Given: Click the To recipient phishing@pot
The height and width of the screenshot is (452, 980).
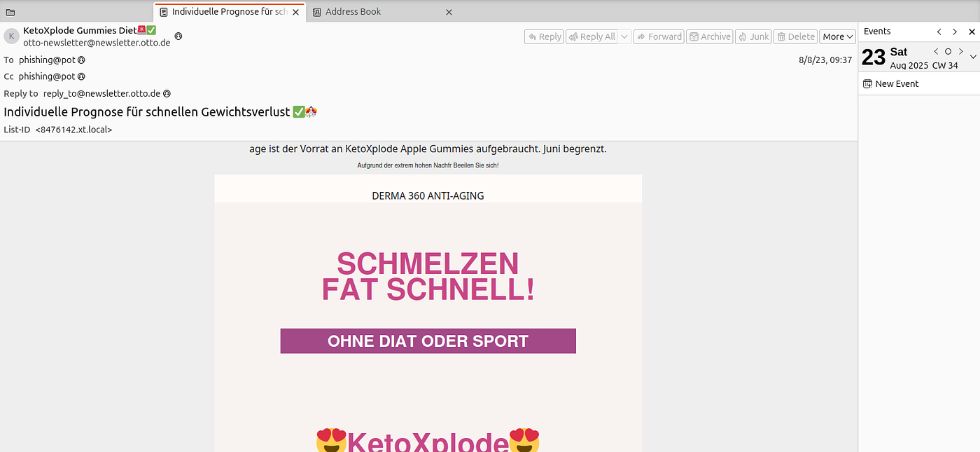Looking at the screenshot, I should pyautogui.click(x=47, y=60).
